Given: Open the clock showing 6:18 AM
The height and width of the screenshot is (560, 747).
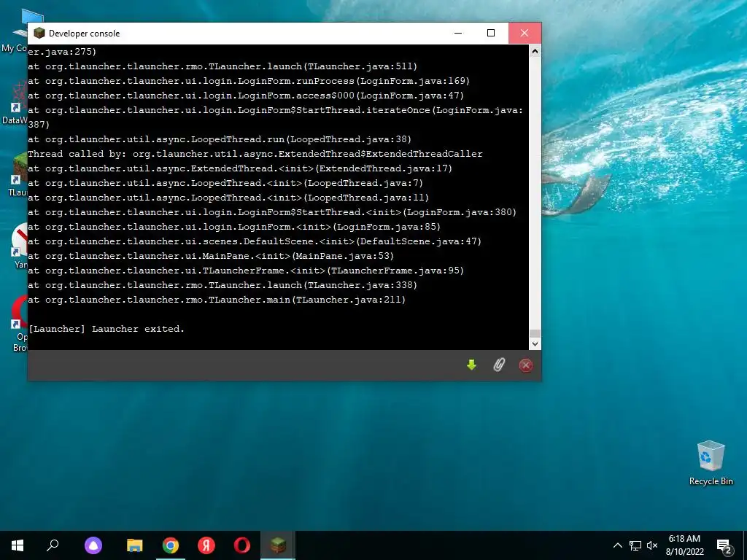Looking at the screenshot, I should tap(684, 545).
